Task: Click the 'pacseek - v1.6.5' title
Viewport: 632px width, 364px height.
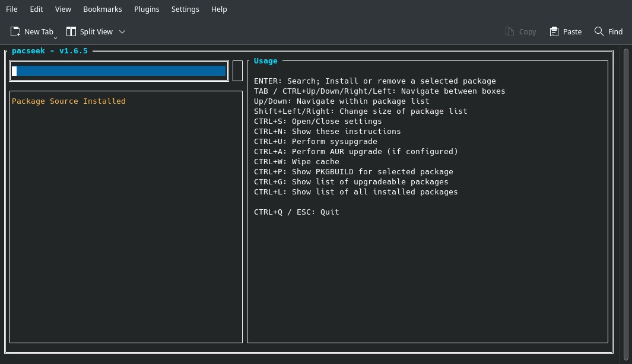Action: coord(50,51)
